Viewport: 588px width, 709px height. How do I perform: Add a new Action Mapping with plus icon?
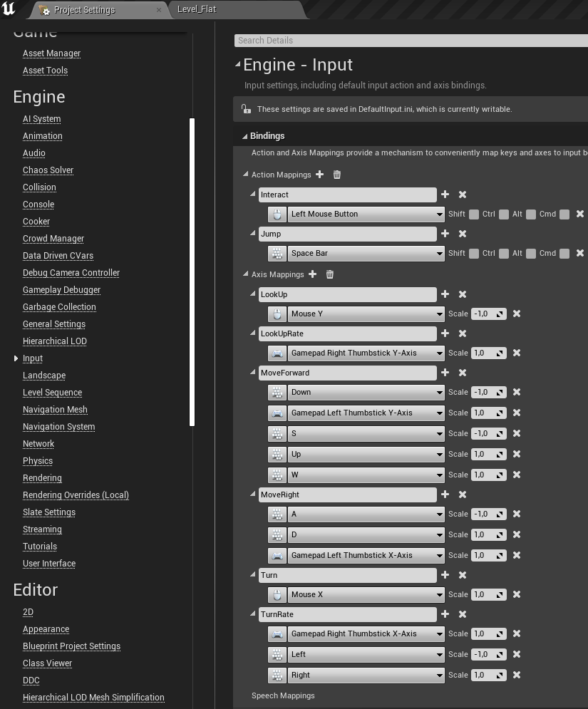[319, 175]
